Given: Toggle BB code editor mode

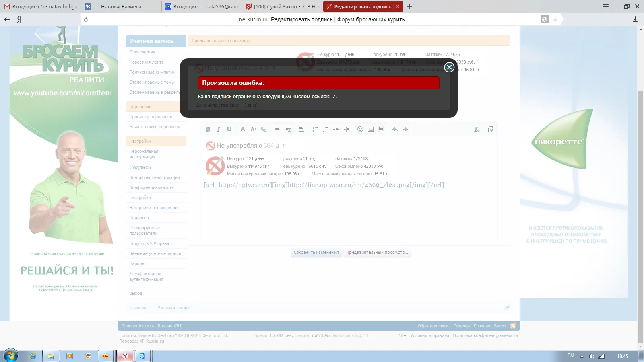Looking at the screenshot, I should tap(490, 129).
